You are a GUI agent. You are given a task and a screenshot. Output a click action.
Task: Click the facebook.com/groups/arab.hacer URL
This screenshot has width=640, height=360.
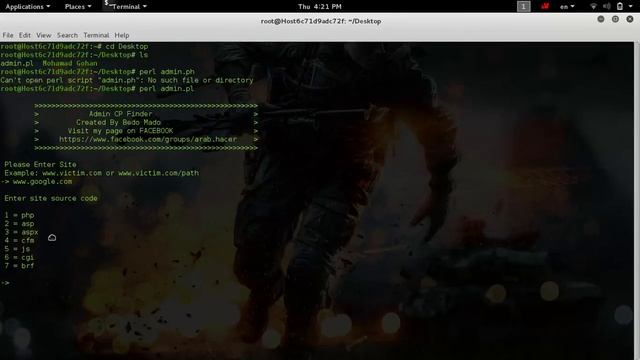point(148,139)
